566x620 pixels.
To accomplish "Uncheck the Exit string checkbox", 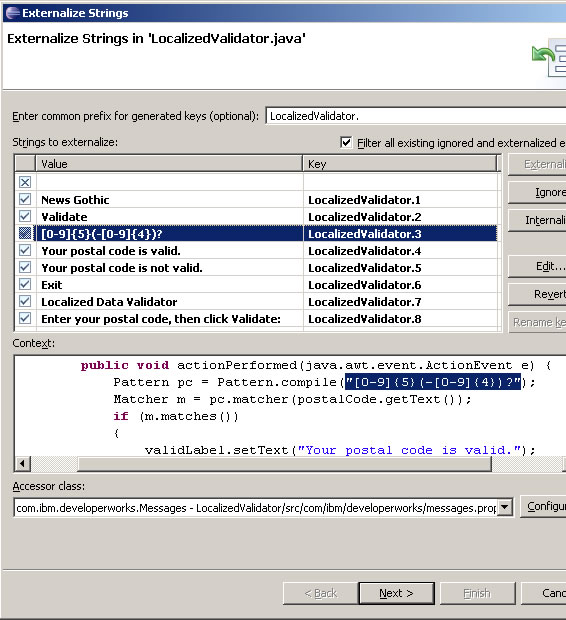I will click(25, 284).
